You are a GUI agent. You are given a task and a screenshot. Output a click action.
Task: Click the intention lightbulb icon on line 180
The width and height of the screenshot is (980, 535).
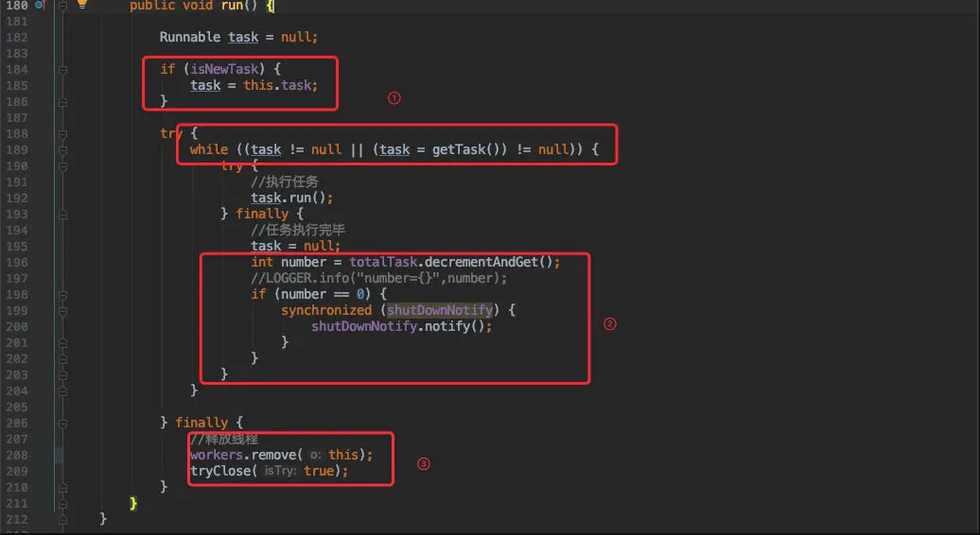(x=82, y=4)
